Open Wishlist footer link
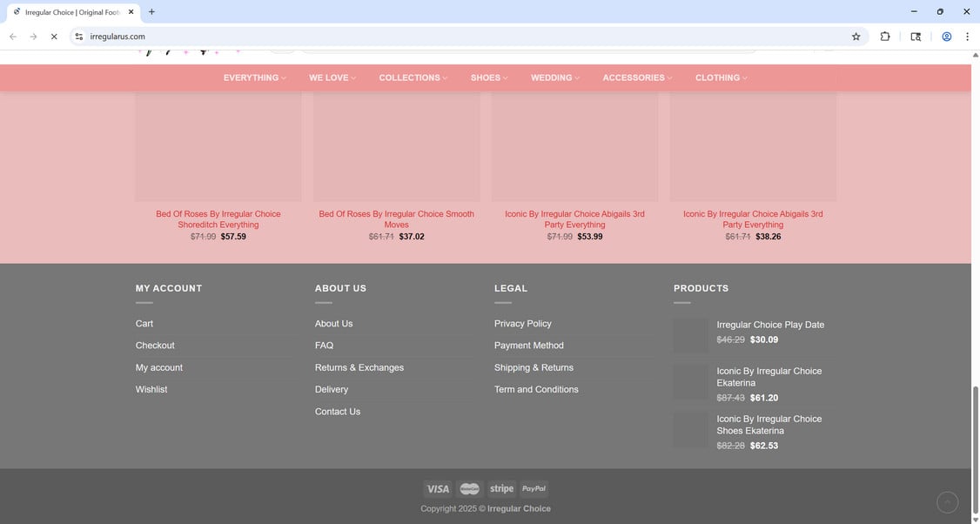This screenshot has height=524, width=980. (151, 389)
